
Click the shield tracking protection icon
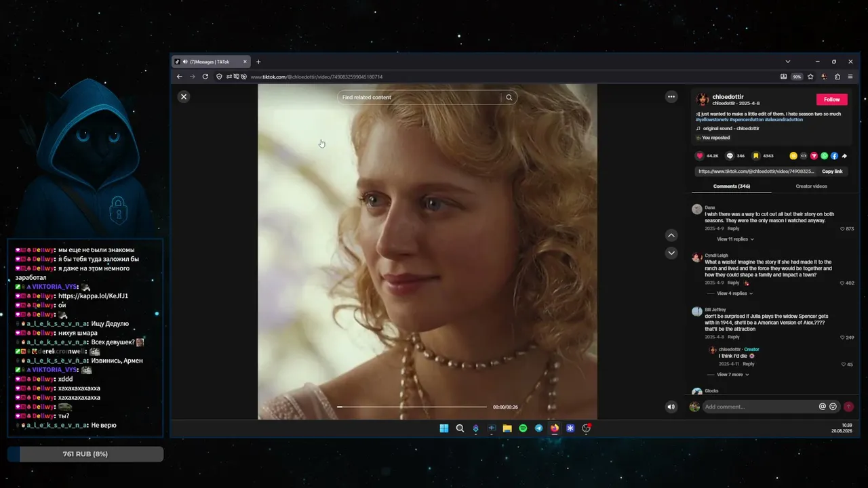219,77
